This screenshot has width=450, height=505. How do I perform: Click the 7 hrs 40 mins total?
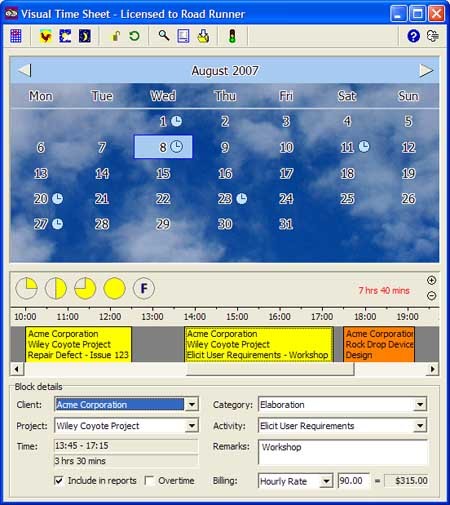(x=384, y=290)
